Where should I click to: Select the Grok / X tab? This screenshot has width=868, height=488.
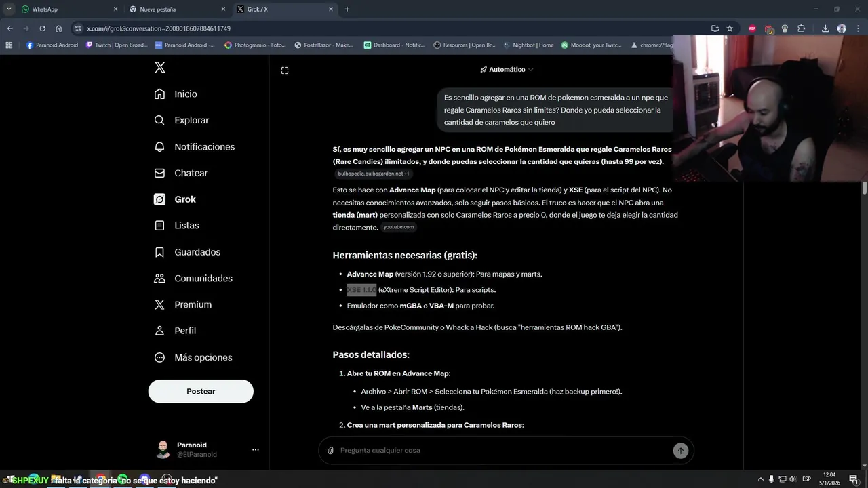285,9
